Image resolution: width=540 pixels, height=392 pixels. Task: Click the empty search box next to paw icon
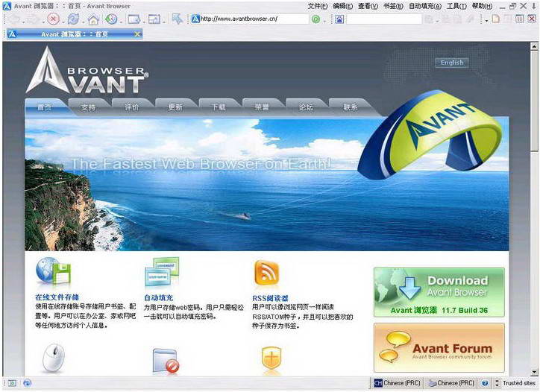(x=384, y=19)
